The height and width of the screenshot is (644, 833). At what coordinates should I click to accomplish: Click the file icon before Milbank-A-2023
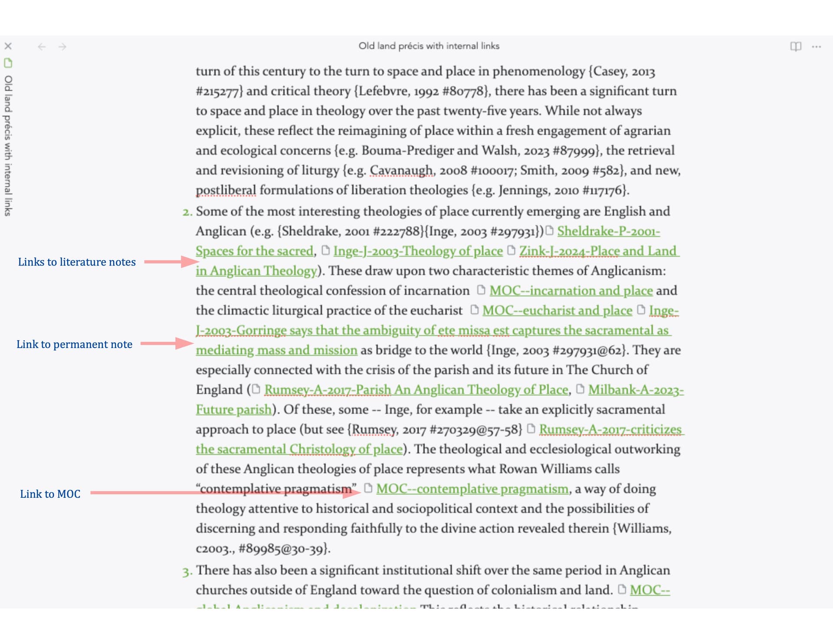click(x=580, y=389)
